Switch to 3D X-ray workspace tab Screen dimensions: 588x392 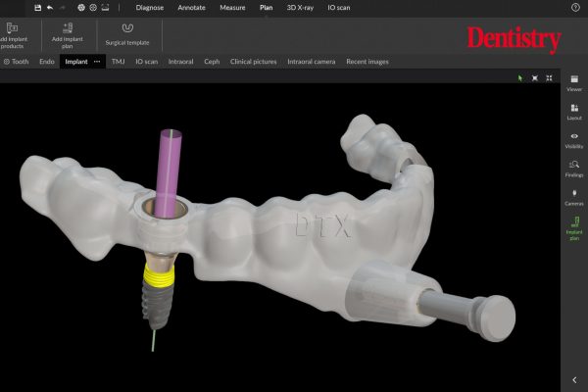tap(302, 7)
